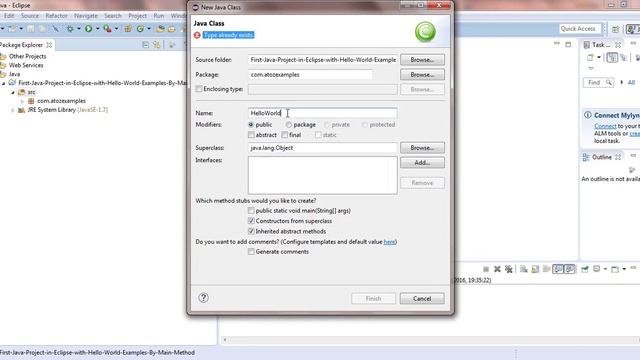Click the Remove Launch X icon in Console
This screenshot has width=640, height=360.
497,269
